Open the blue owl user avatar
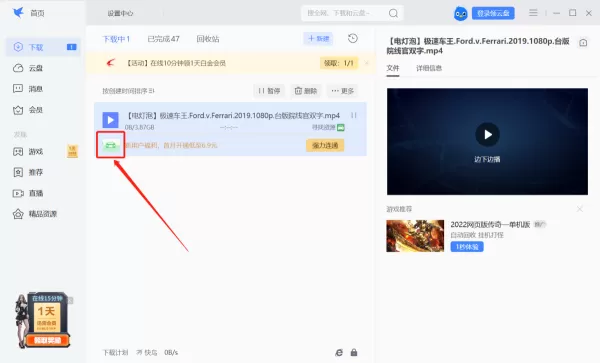Screen dimensions: 600x363 (x=461, y=14)
